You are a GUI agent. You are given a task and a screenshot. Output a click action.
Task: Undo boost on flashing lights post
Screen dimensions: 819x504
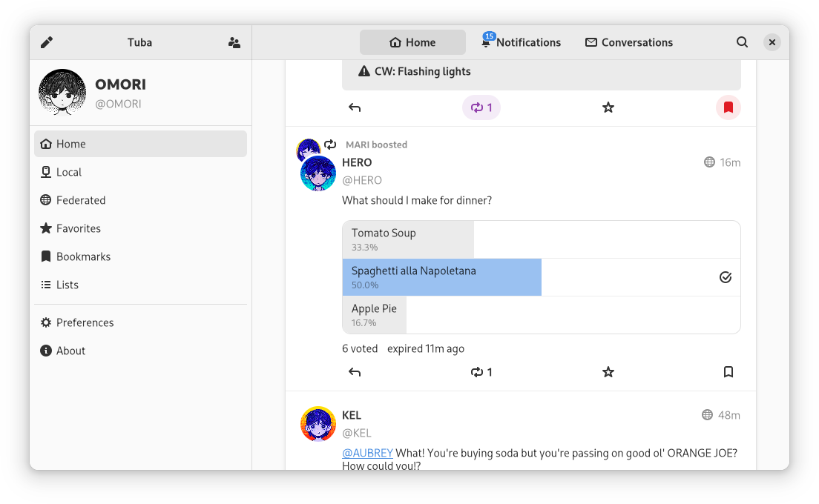coord(481,107)
